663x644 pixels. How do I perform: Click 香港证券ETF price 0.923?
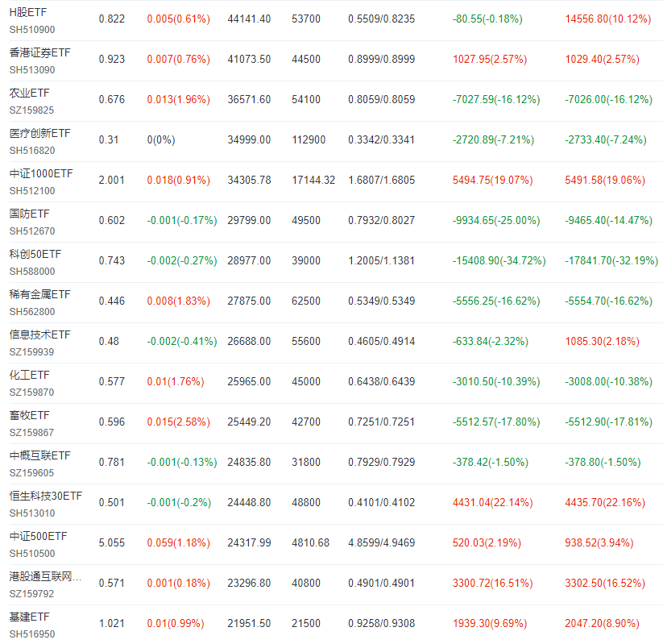112,59
